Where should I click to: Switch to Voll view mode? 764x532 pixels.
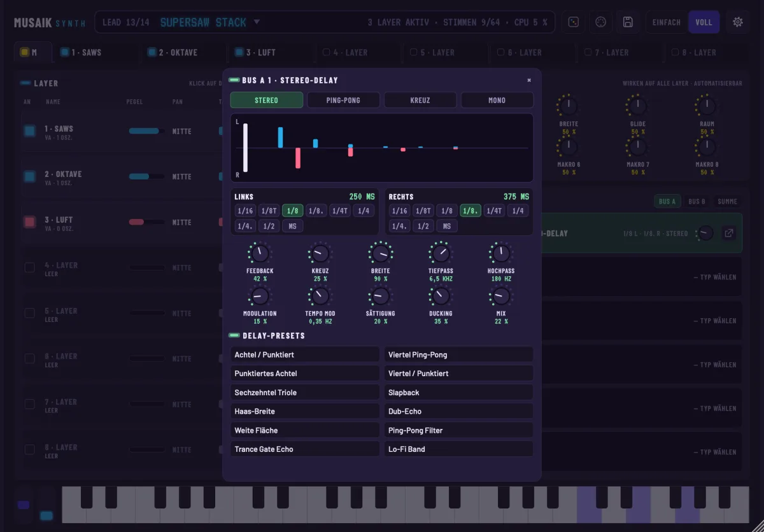point(704,22)
